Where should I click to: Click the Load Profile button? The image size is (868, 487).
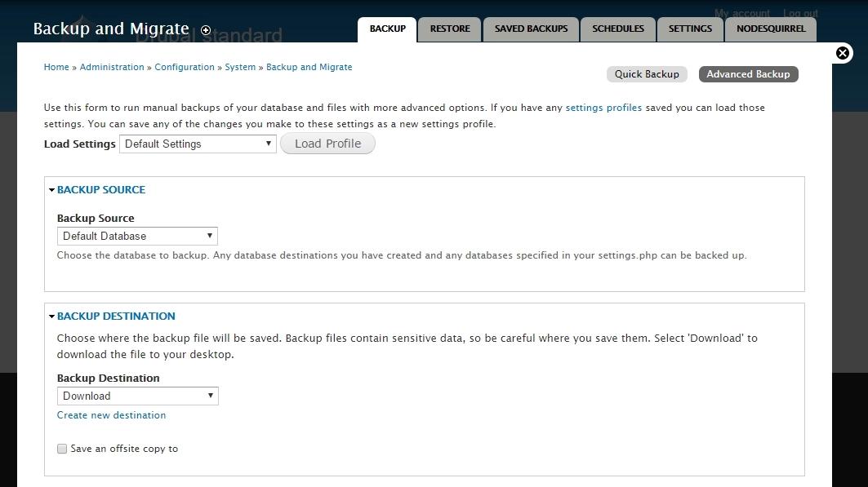(327, 144)
